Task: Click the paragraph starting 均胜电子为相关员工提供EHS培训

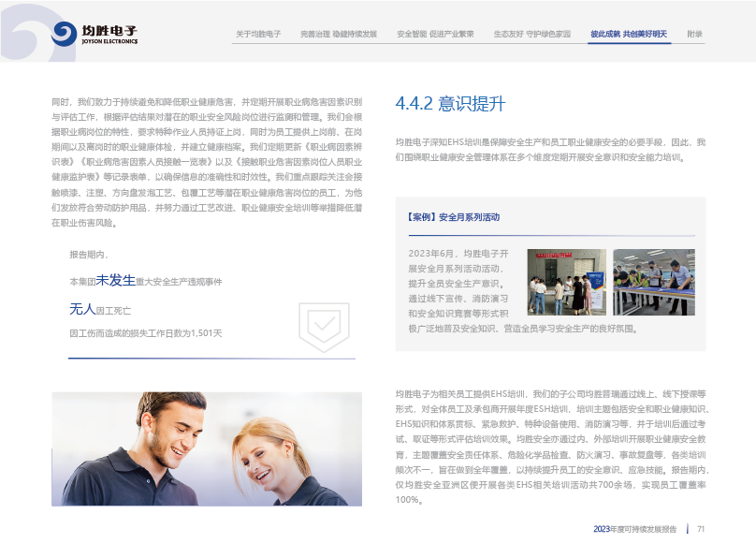Action: pyautogui.click(x=552, y=446)
